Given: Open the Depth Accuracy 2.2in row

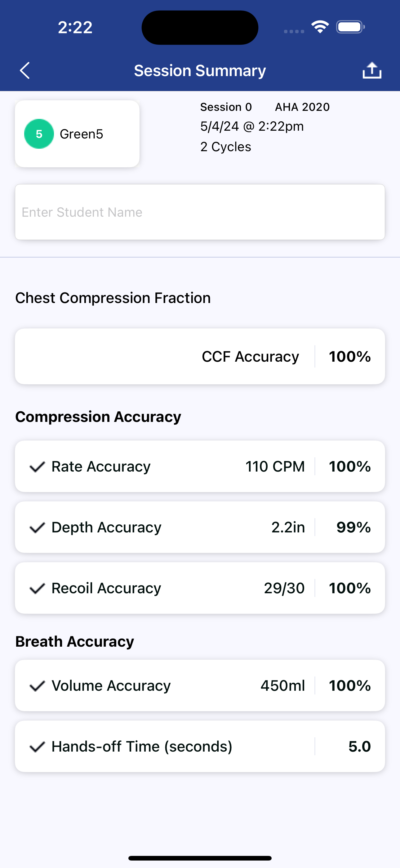Looking at the screenshot, I should [200, 527].
